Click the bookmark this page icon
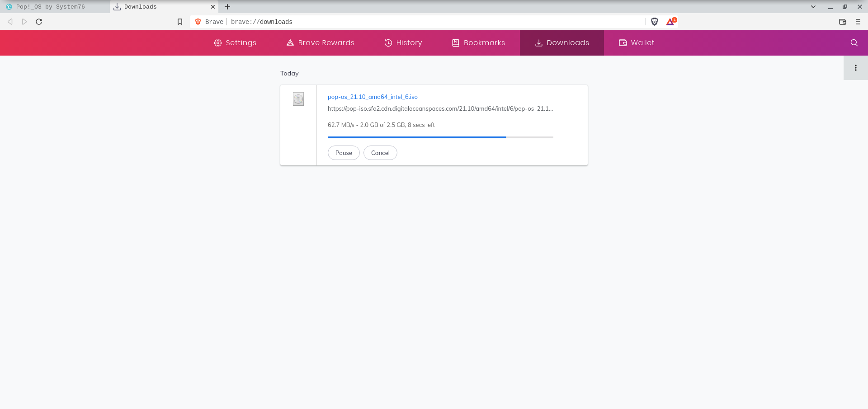Viewport: 868px width, 409px height. (x=180, y=22)
